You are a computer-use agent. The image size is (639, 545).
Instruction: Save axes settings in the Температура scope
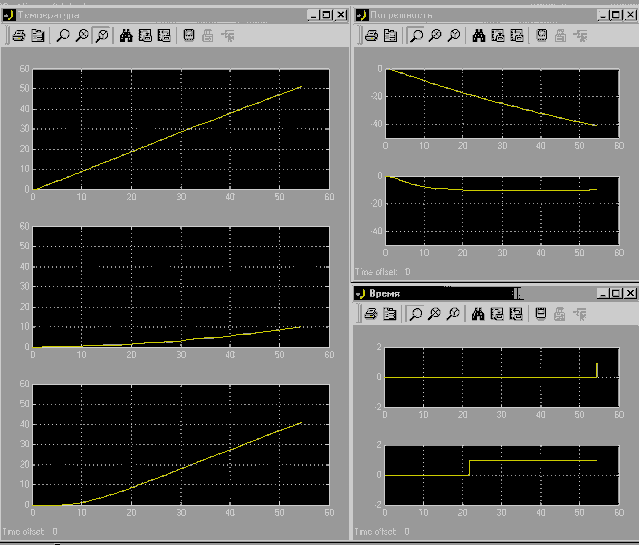[x=145, y=36]
